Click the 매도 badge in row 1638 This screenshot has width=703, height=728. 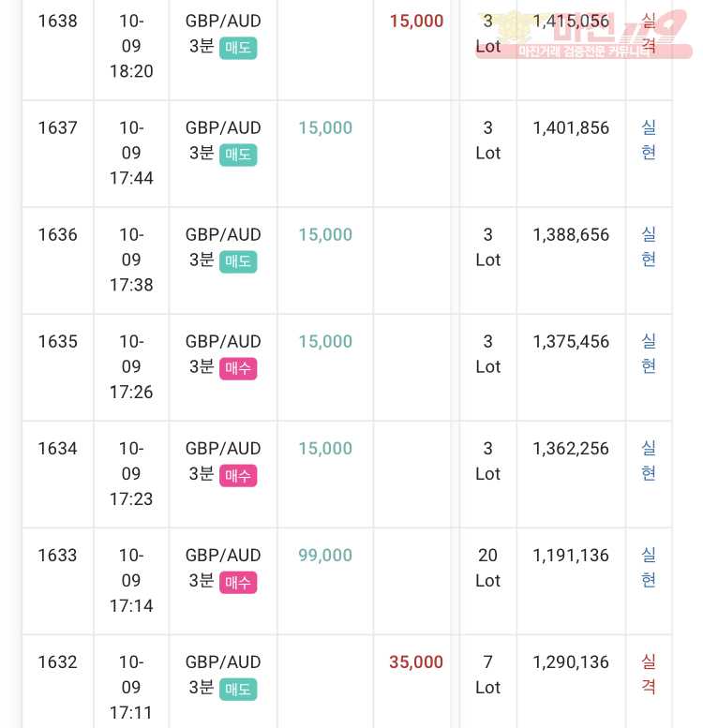[x=238, y=49]
